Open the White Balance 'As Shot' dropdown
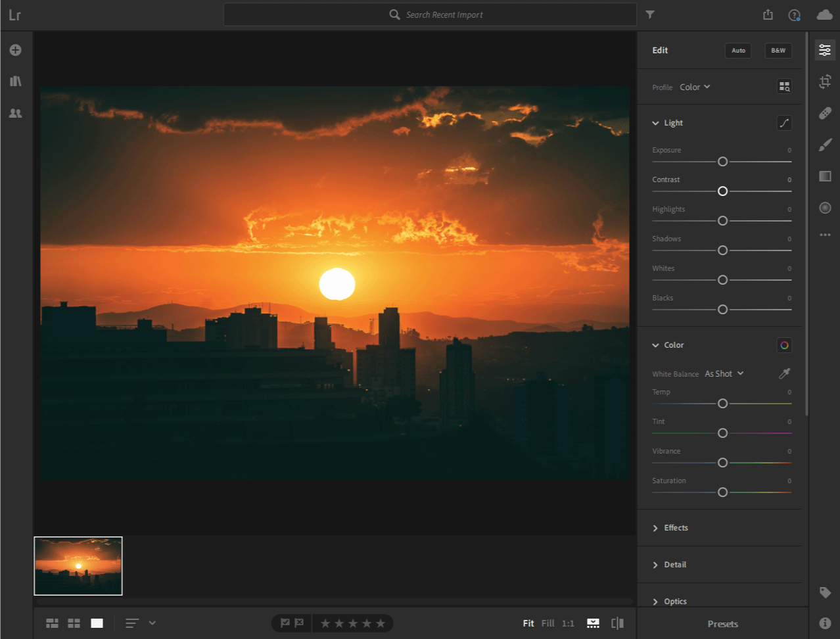The image size is (840, 639). (723, 373)
